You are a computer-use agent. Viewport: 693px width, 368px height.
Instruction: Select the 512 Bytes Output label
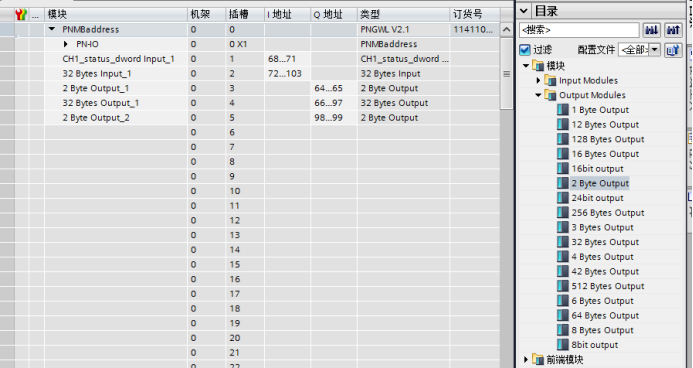pyautogui.click(x=608, y=286)
